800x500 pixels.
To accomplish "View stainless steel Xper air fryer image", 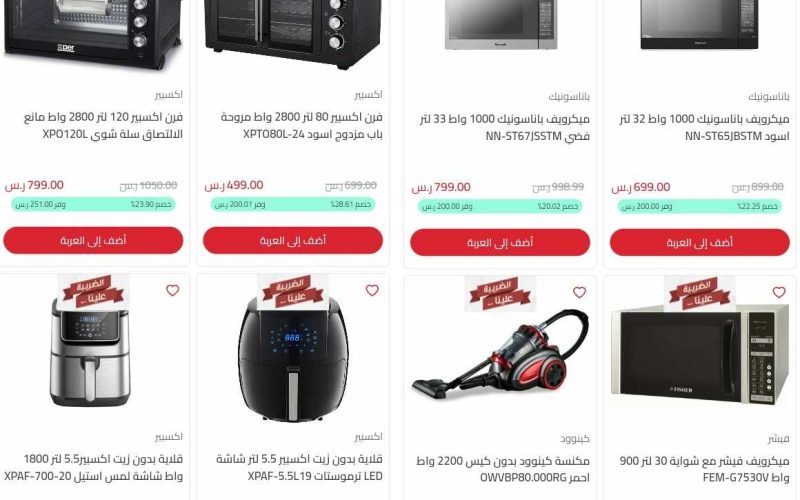I will point(90,352).
